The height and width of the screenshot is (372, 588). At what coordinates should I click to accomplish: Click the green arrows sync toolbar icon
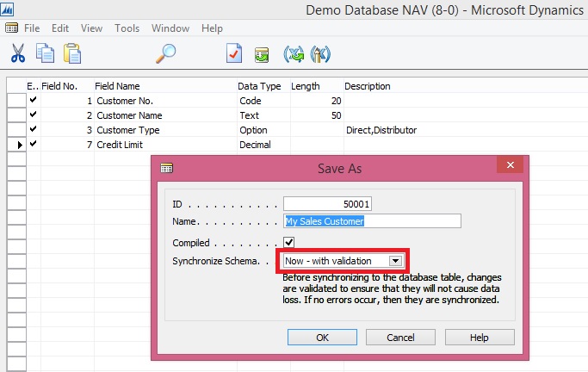click(x=294, y=53)
